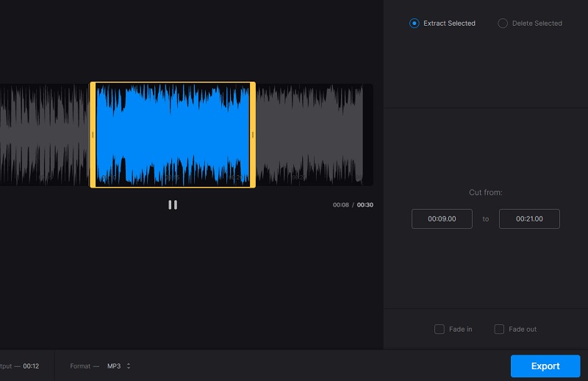Pause the audio playback
The height and width of the screenshot is (381, 588).
pyautogui.click(x=173, y=205)
